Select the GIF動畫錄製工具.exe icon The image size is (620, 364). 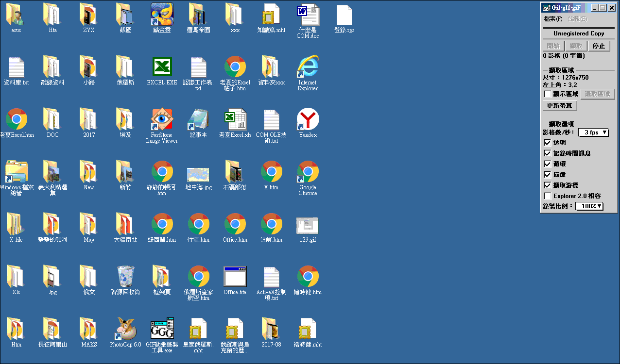[162, 329]
